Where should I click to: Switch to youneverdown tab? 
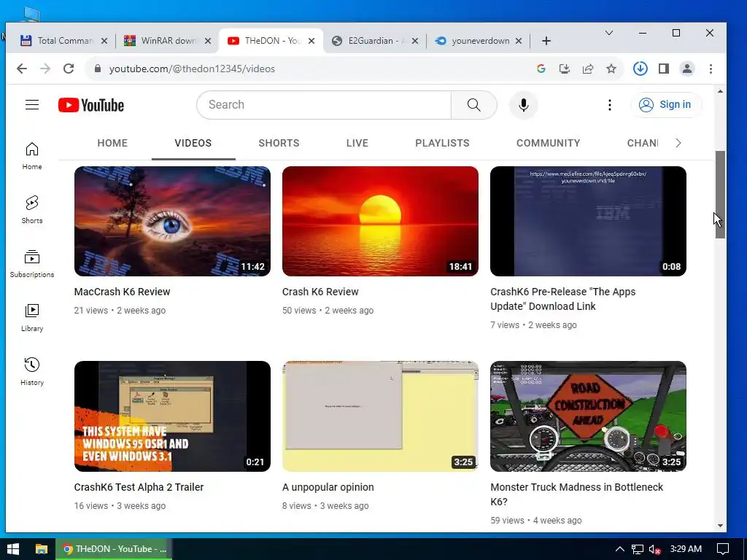tap(479, 41)
